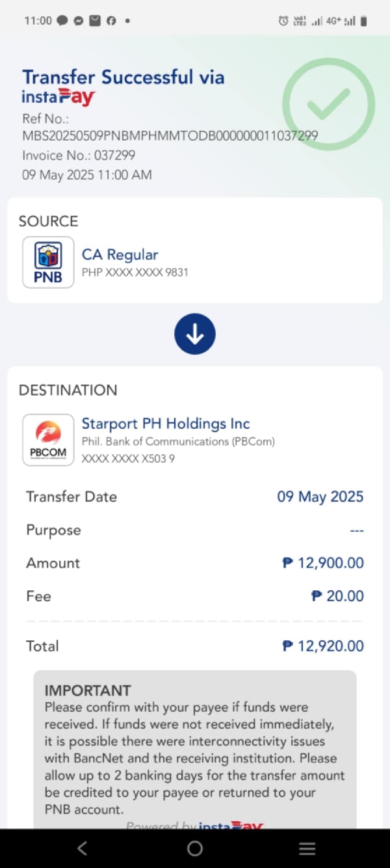The height and width of the screenshot is (868, 390).
Task: Tap the PNB bank logo
Action: tap(48, 262)
